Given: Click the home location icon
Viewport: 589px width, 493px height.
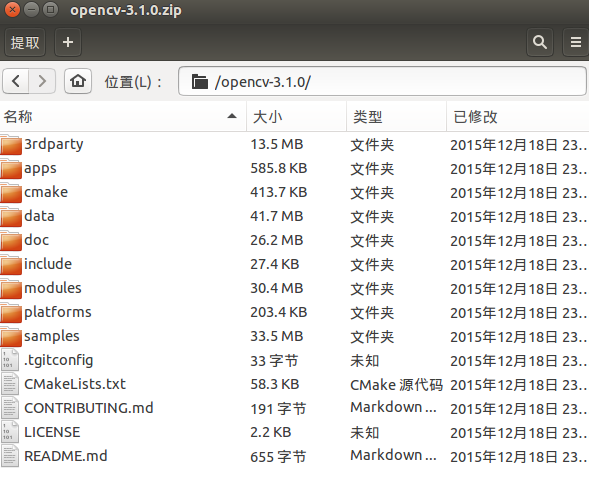Looking at the screenshot, I should pos(78,81).
